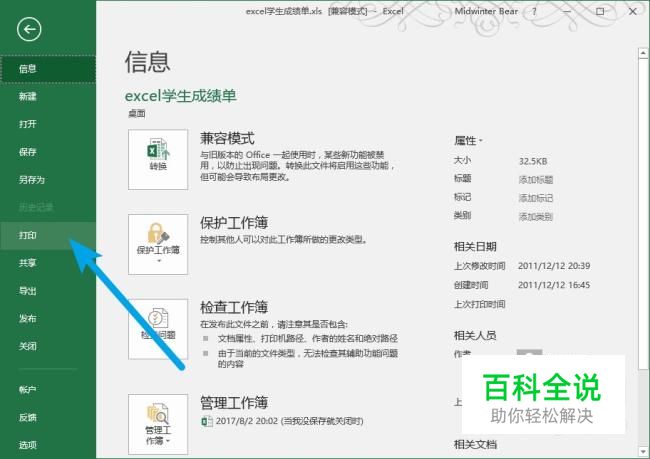Viewport: 650px width, 459px height.
Task: Select 新建 in the backstage menu
Action: (48, 97)
